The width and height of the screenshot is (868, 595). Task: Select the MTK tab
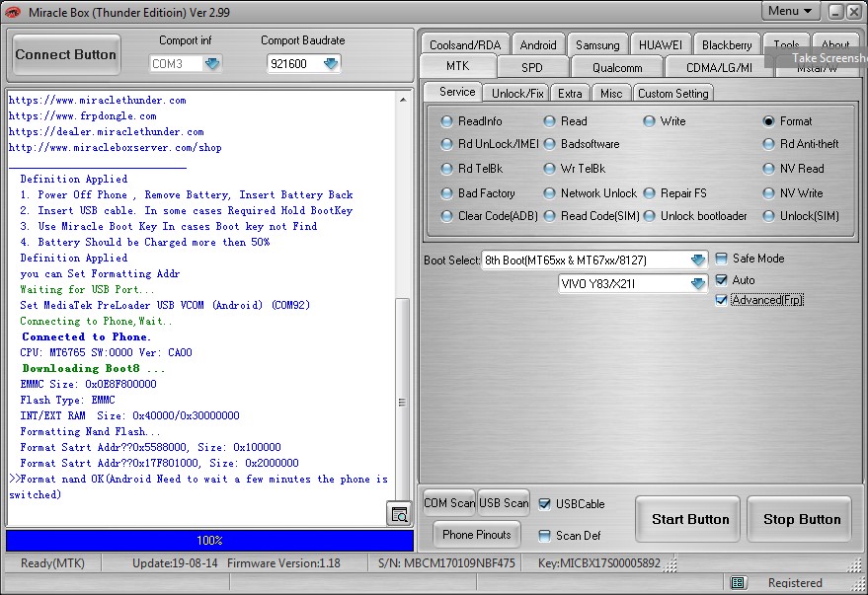[458, 66]
